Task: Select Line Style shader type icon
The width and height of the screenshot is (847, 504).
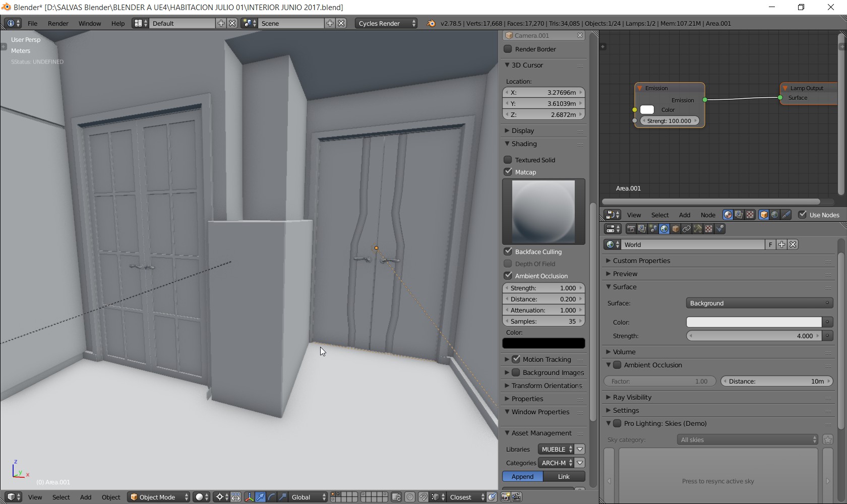Action: 786,215
